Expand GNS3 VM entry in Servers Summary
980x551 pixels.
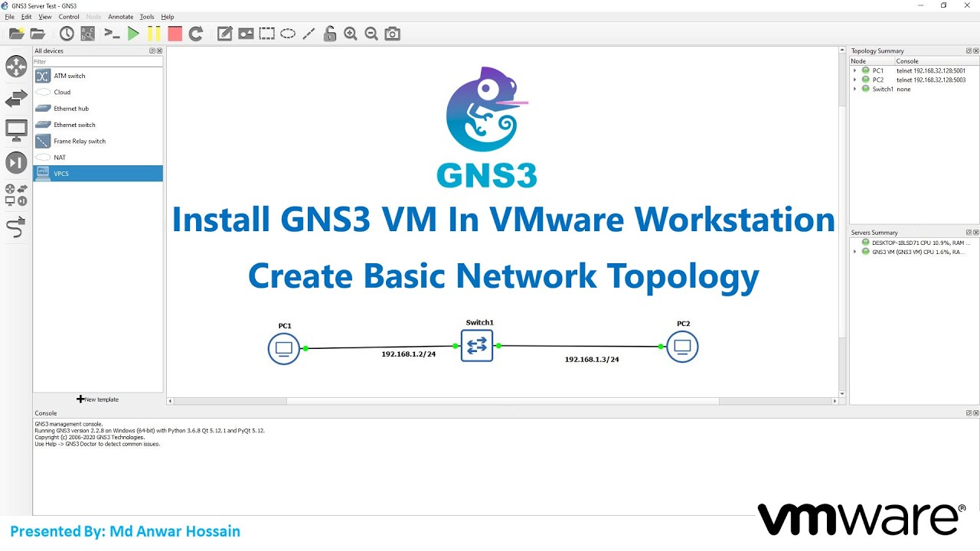pyautogui.click(x=855, y=251)
